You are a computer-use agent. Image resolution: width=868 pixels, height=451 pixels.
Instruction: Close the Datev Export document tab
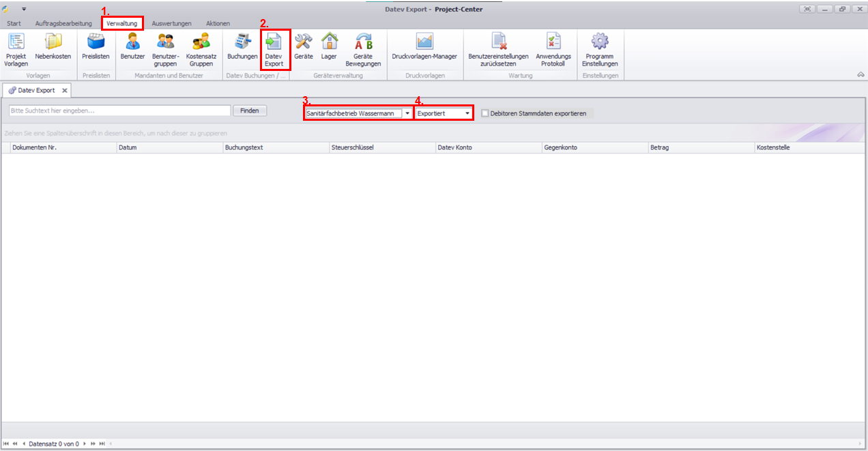(64, 90)
